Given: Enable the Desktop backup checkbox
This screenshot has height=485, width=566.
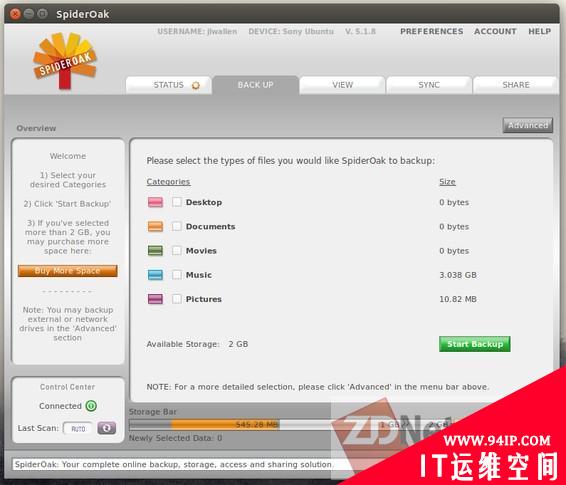Looking at the screenshot, I should click(x=177, y=202).
